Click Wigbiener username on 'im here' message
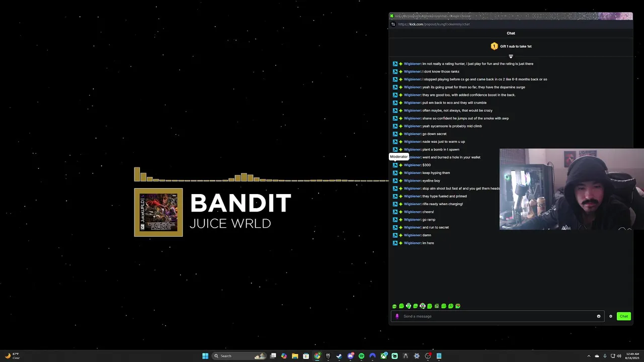The width and height of the screenshot is (644, 362). (412, 243)
